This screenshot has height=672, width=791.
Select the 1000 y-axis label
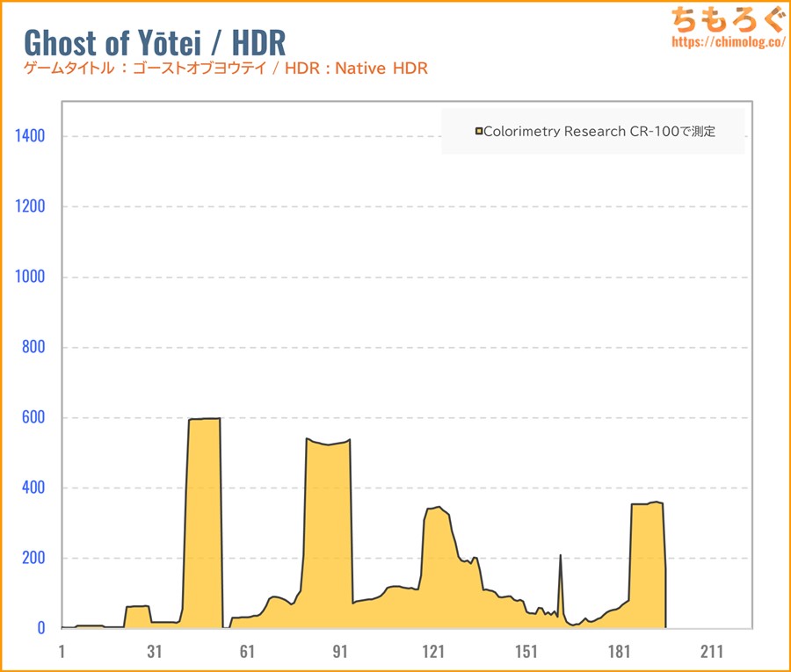[x=30, y=277]
